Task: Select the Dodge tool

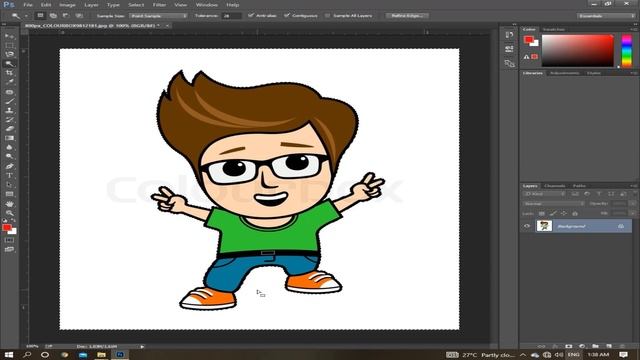Action: [9, 156]
